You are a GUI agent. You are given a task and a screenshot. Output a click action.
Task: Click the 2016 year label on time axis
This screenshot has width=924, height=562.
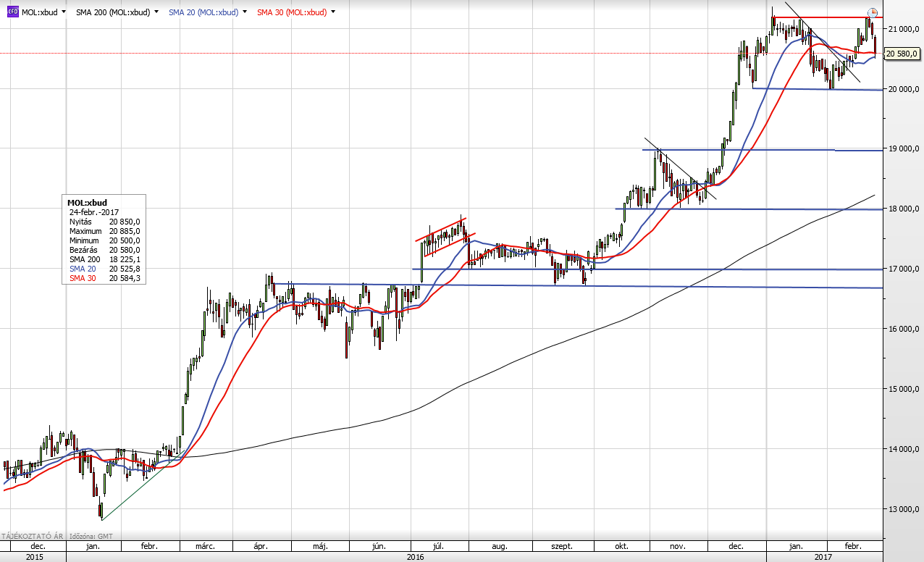416,556
